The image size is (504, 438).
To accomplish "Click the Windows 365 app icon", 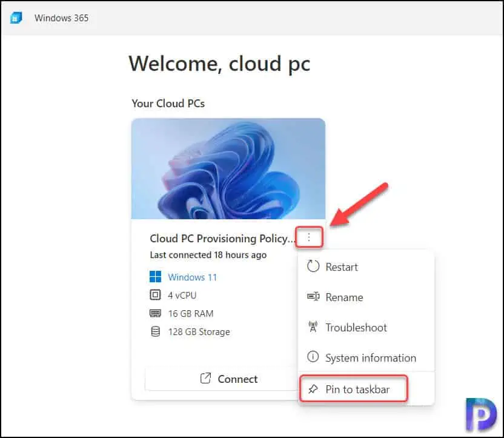I will pyautogui.click(x=16, y=18).
